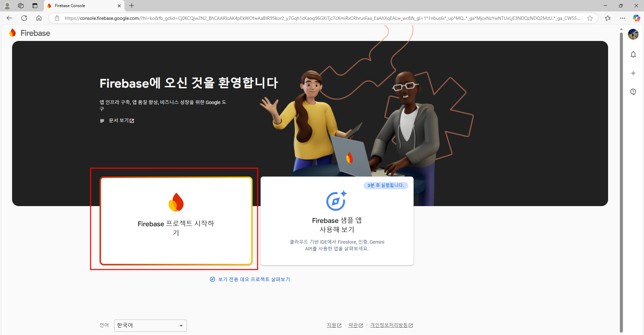Open the 지원 support link
The image size is (644, 335).
pos(334,325)
